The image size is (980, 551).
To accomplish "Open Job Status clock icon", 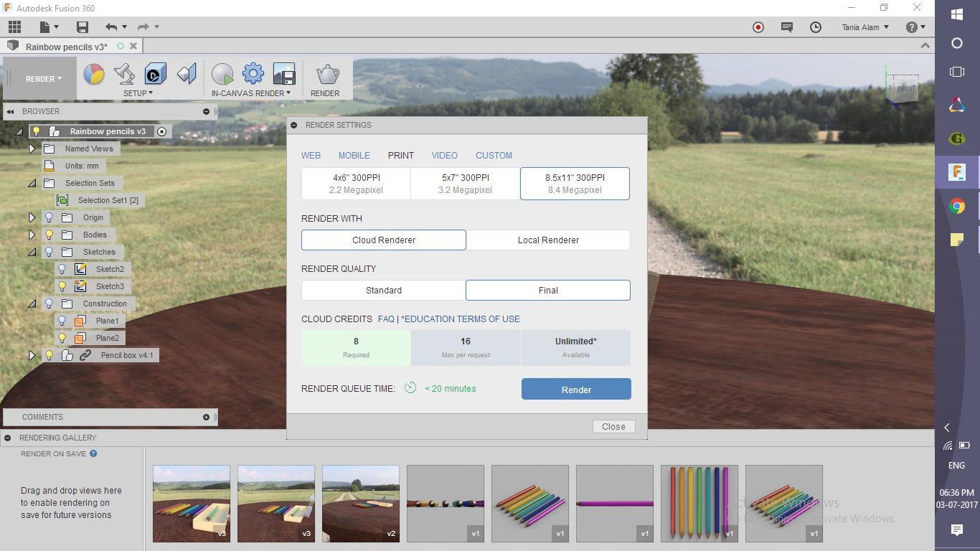I will point(816,27).
